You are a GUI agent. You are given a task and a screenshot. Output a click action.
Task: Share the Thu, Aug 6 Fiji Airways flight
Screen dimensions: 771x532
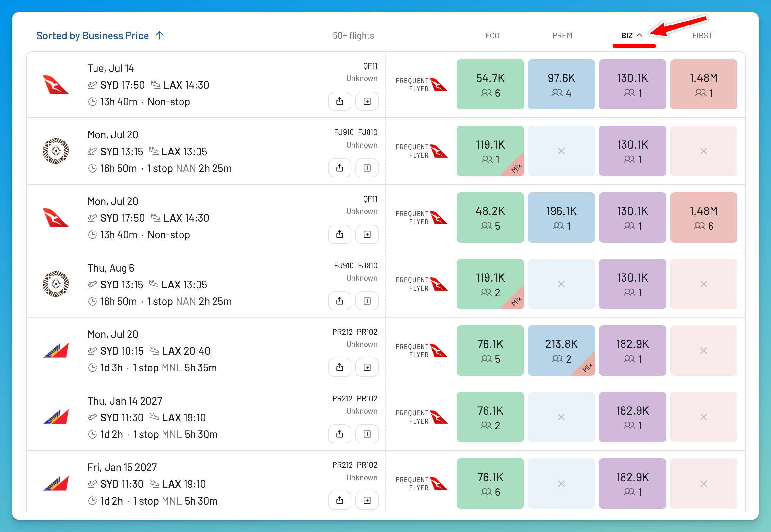[x=339, y=301]
